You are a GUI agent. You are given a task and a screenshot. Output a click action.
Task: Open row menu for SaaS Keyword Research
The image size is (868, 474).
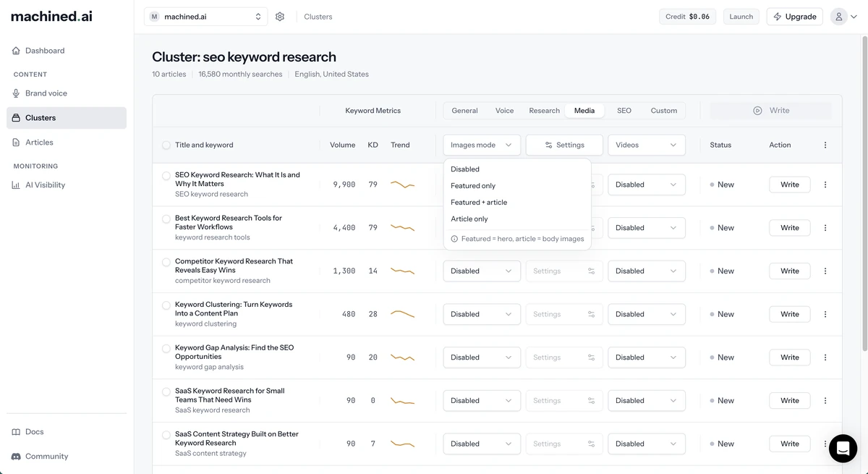click(825, 401)
